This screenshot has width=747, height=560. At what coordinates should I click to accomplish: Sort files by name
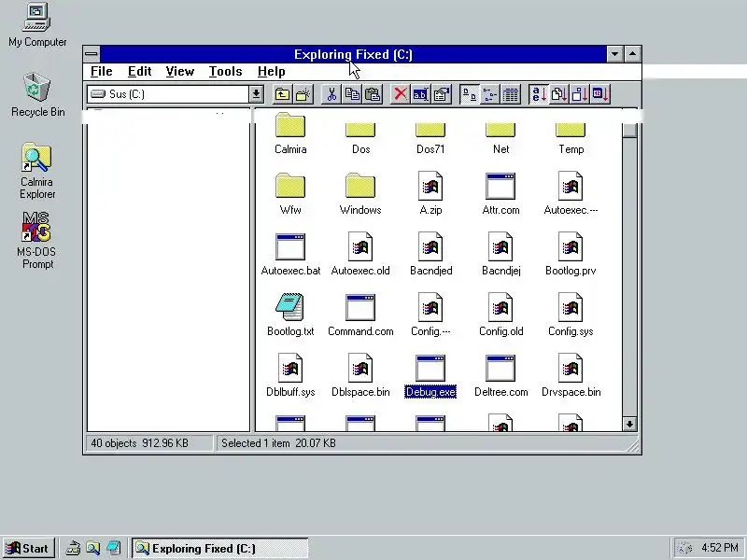coord(539,94)
